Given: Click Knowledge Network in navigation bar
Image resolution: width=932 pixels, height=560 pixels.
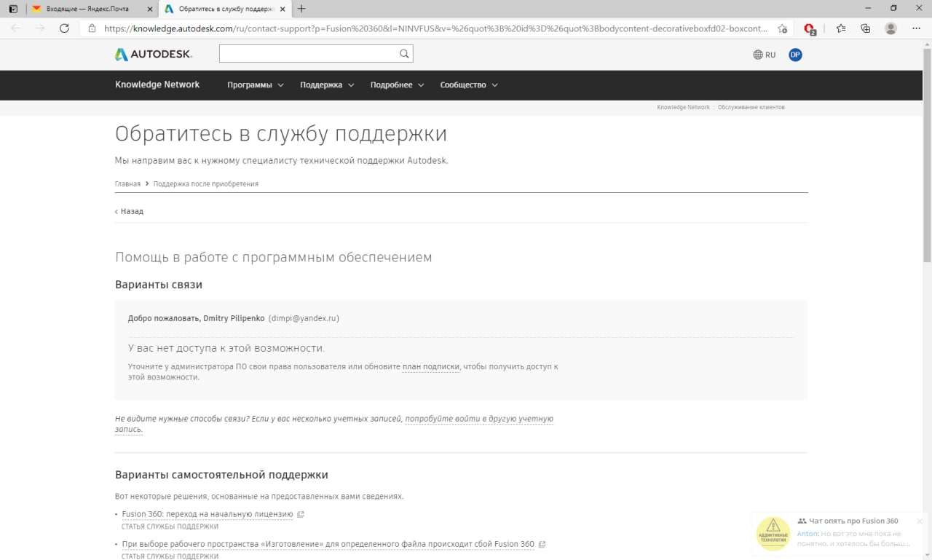Looking at the screenshot, I should tap(157, 84).
